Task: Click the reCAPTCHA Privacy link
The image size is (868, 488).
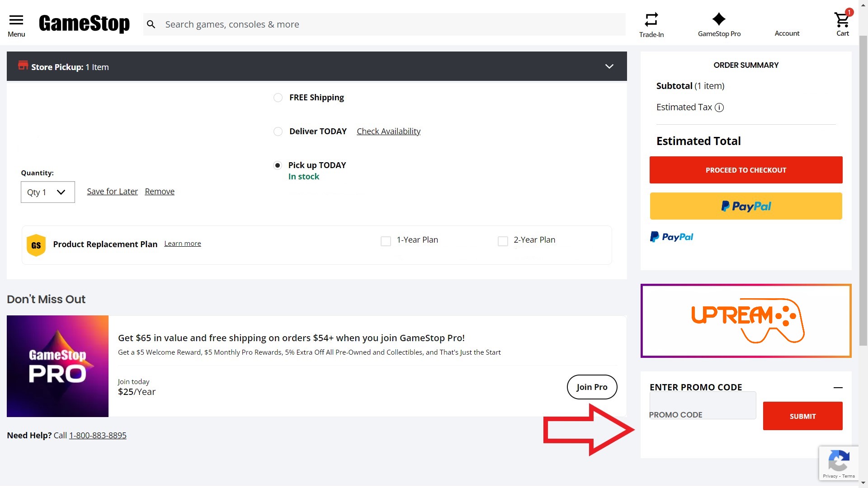Action: [x=830, y=476]
